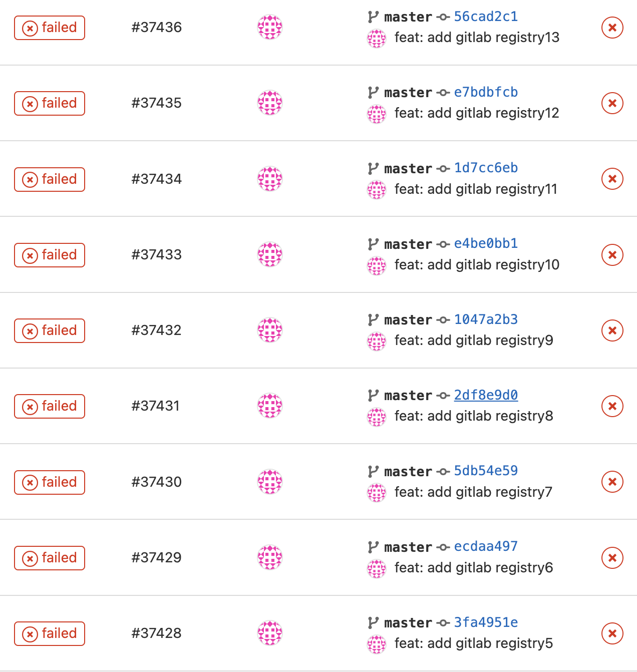Open pipeline #37431 details link
Viewport: 637px width, 672px height.
pyautogui.click(x=156, y=406)
